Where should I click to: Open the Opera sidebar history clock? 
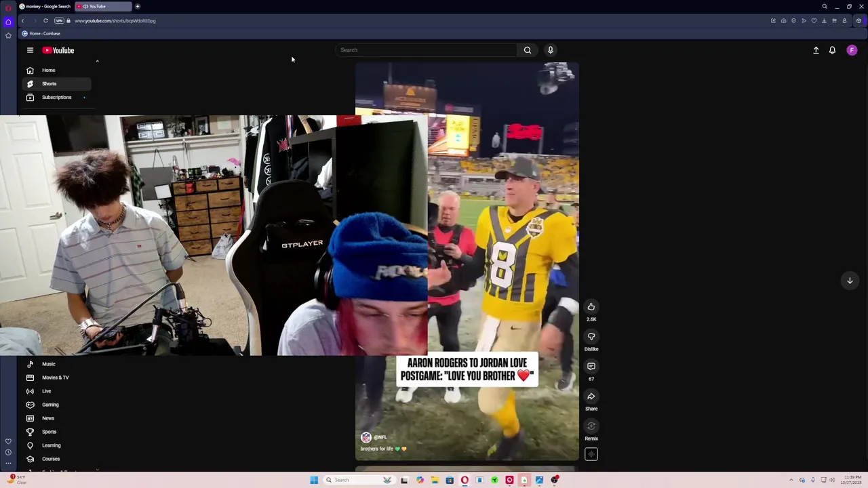[x=8, y=452]
